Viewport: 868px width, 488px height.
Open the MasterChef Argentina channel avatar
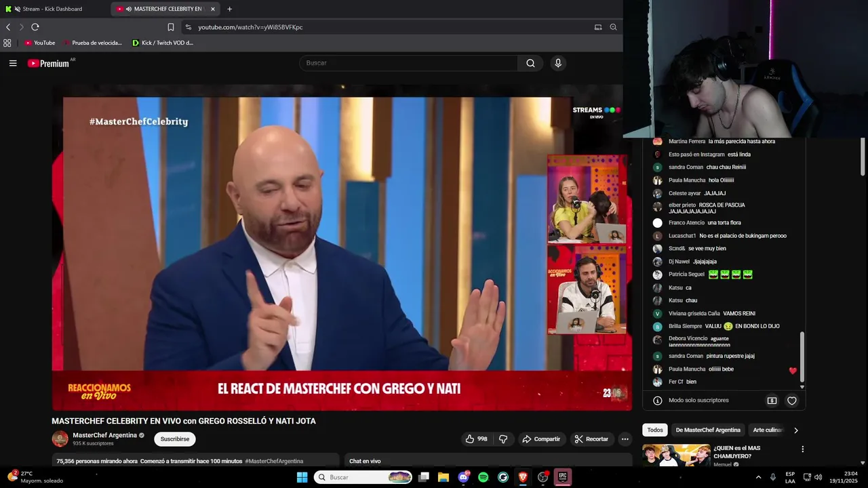[60, 439]
